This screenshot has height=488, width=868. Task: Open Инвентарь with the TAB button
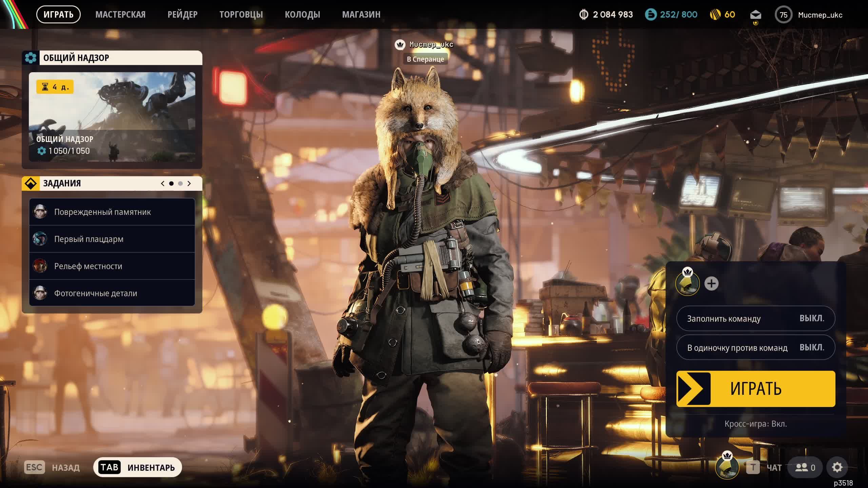pyautogui.click(x=137, y=467)
